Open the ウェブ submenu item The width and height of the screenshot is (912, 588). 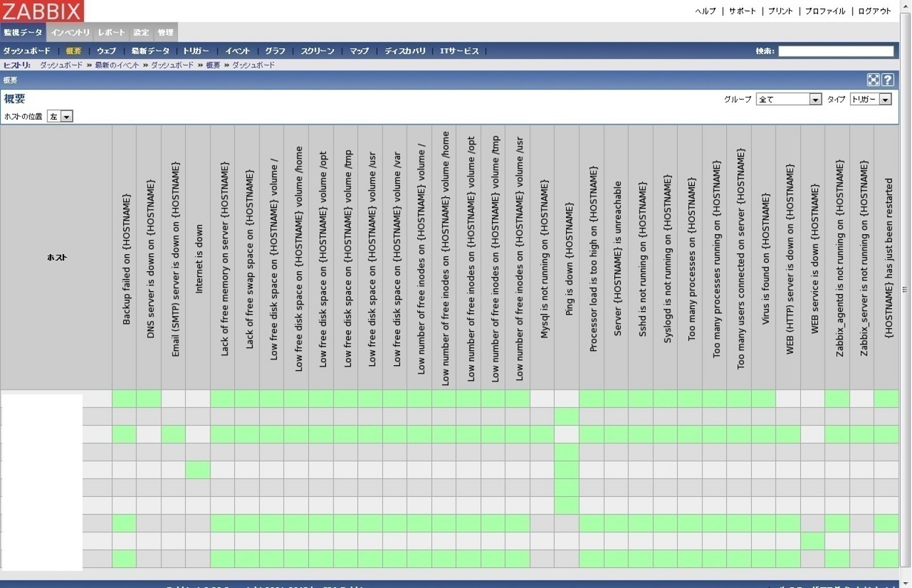coord(106,51)
